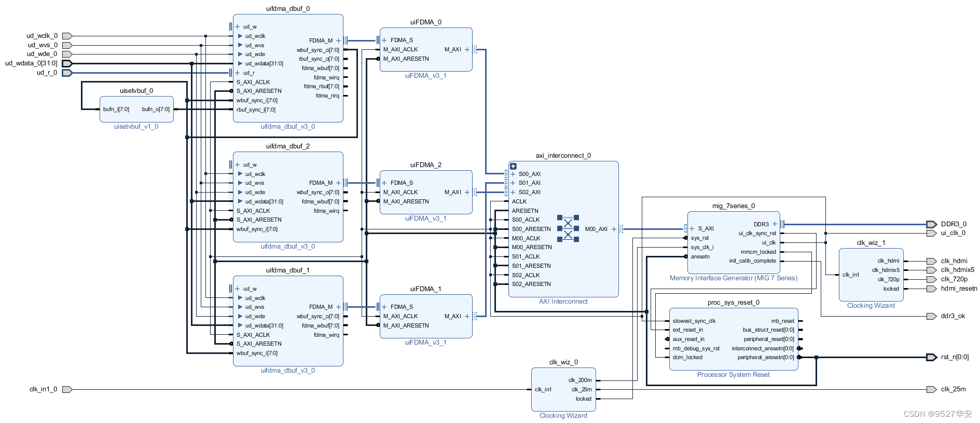
Task: Select the clk_in1_0 input port symbol
Action: pos(67,389)
